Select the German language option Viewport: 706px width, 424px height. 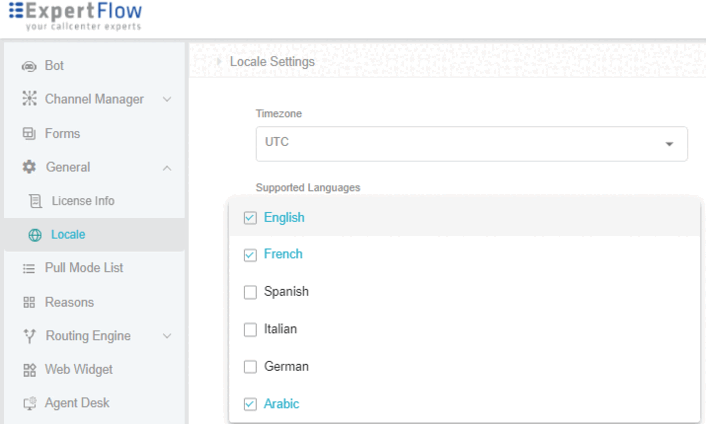tap(286, 367)
